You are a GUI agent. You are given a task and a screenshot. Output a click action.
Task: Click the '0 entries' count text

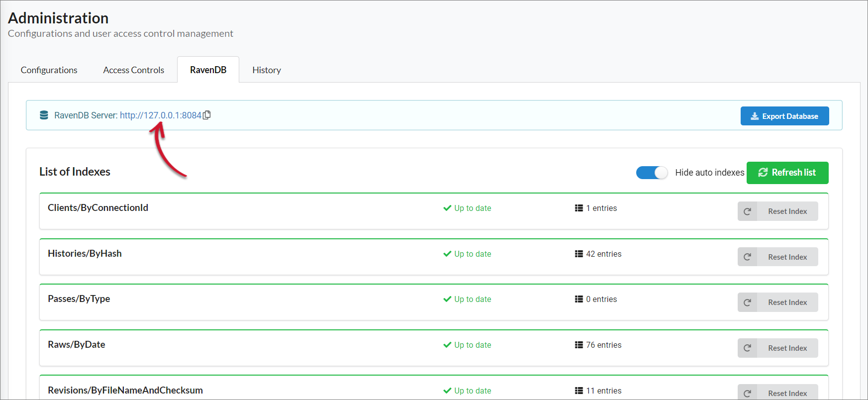coord(601,299)
